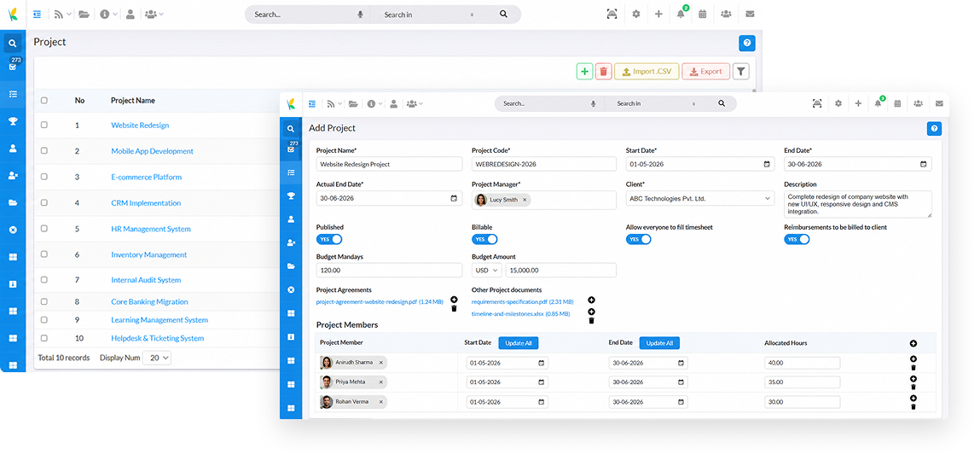Click microphone icon in Project window search bar
980x461 pixels.
pos(361,15)
